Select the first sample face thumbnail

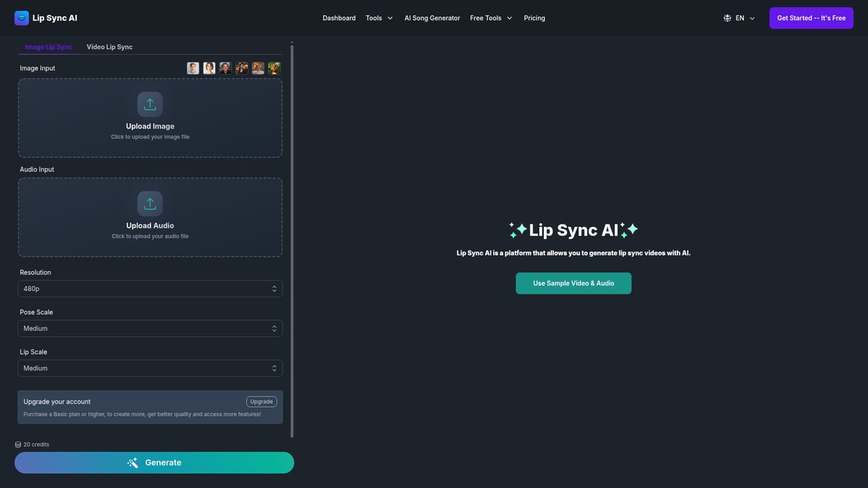pos(193,68)
